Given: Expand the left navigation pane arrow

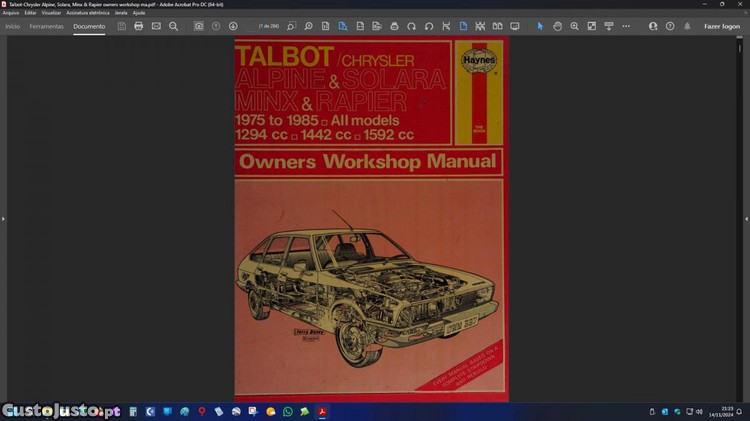Looking at the screenshot, I should [x=3, y=218].
